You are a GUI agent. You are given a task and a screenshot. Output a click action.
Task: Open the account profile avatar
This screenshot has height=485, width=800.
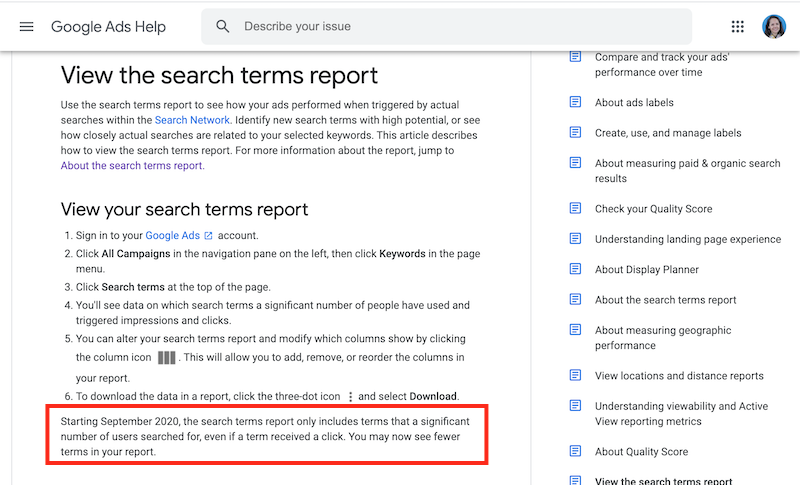point(773,27)
